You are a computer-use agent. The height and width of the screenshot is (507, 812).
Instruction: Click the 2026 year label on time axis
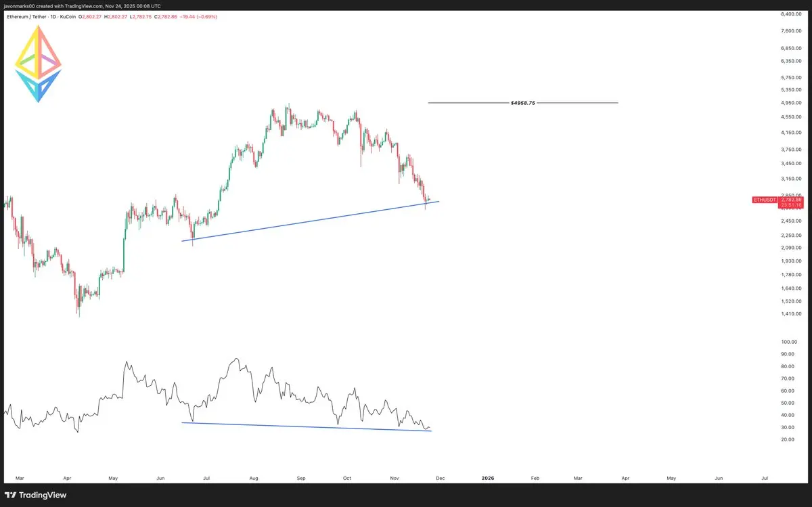point(488,478)
